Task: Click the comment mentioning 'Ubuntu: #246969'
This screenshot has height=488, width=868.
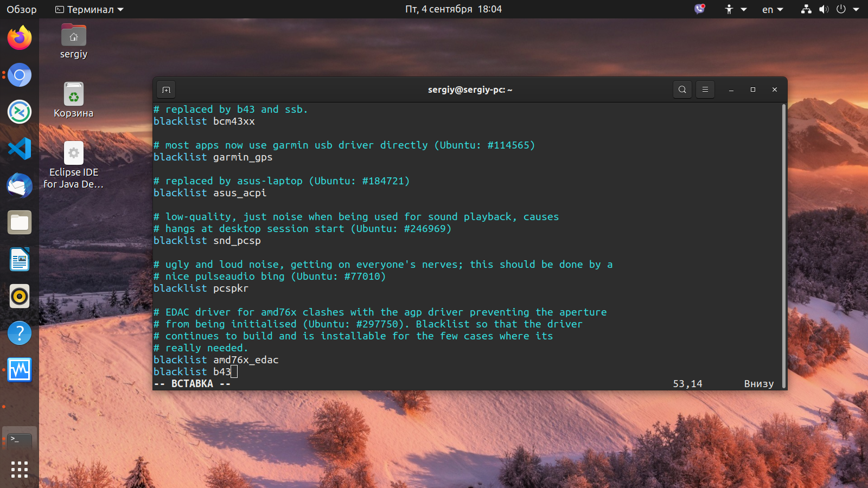Action: 303,229
